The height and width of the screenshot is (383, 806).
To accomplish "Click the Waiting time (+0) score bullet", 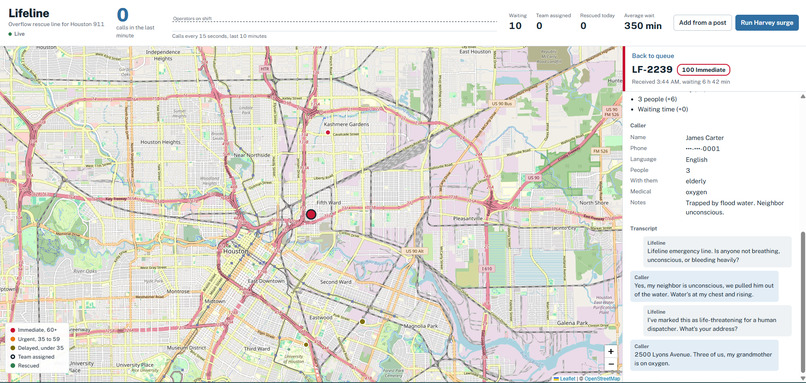I will [664, 110].
